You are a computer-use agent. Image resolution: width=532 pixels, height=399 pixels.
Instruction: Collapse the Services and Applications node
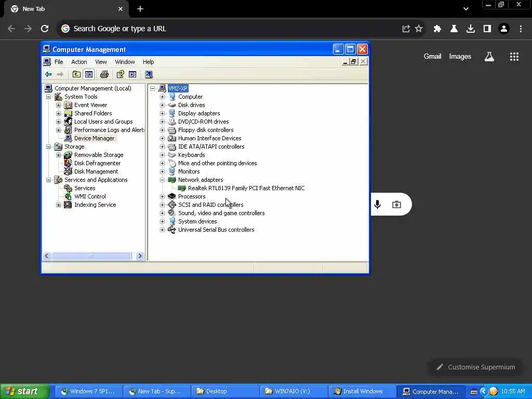coord(48,180)
